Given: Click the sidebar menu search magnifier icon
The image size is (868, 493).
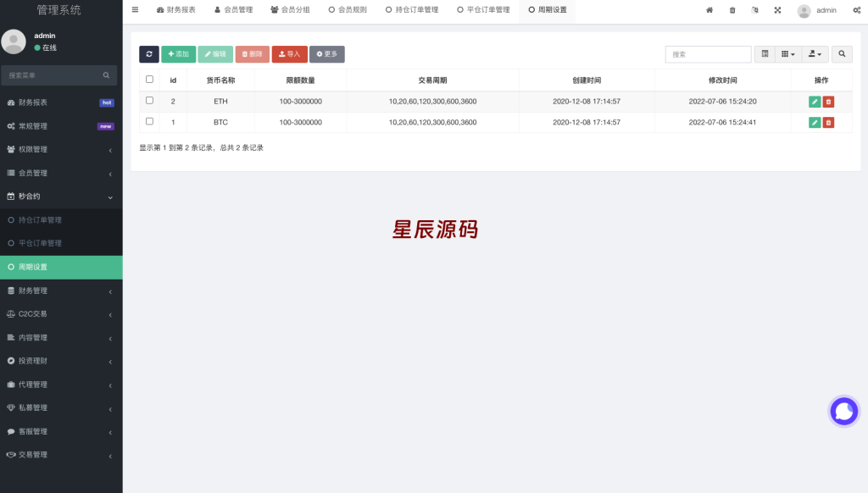Looking at the screenshot, I should pos(106,75).
